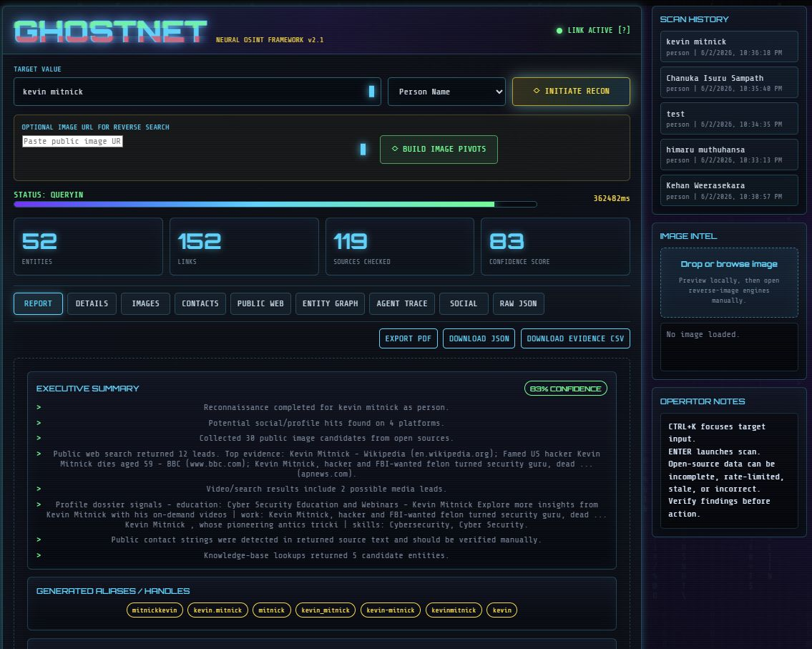The height and width of the screenshot is (649, 812).
Task: Click 'Potential social/profile hits found on 4 platforms' line
Action: click(326, 423)
